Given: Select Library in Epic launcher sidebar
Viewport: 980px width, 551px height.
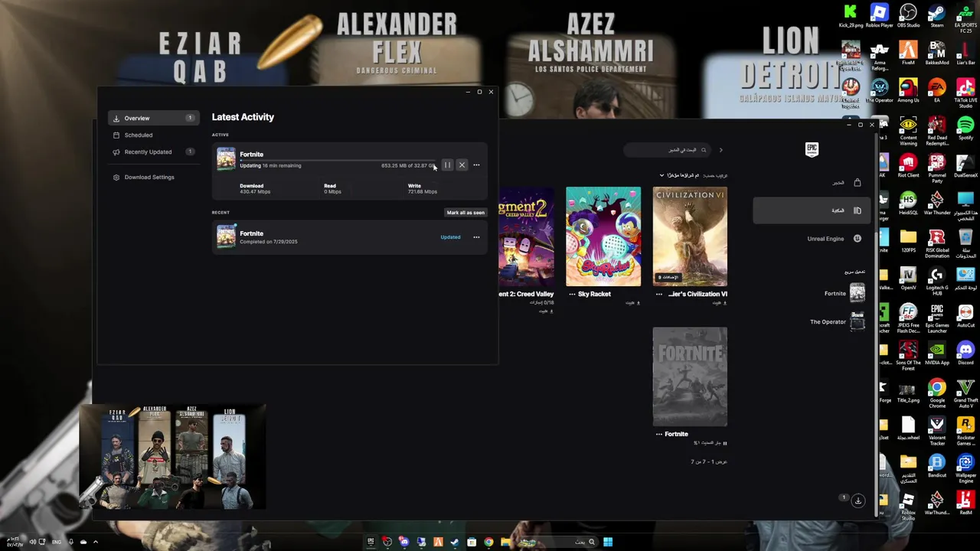Looking at the screenshot, I should coord(813,210).
